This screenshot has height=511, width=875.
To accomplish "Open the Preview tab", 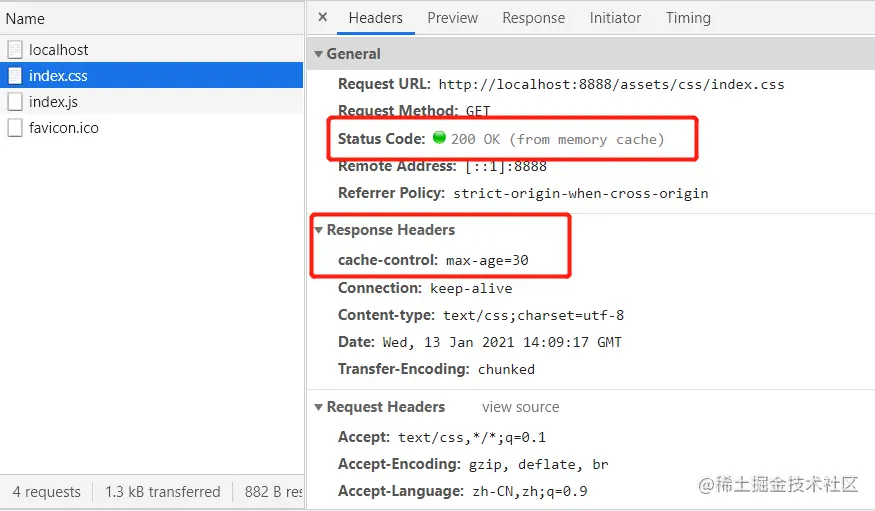I will click(x=453, y=18).
